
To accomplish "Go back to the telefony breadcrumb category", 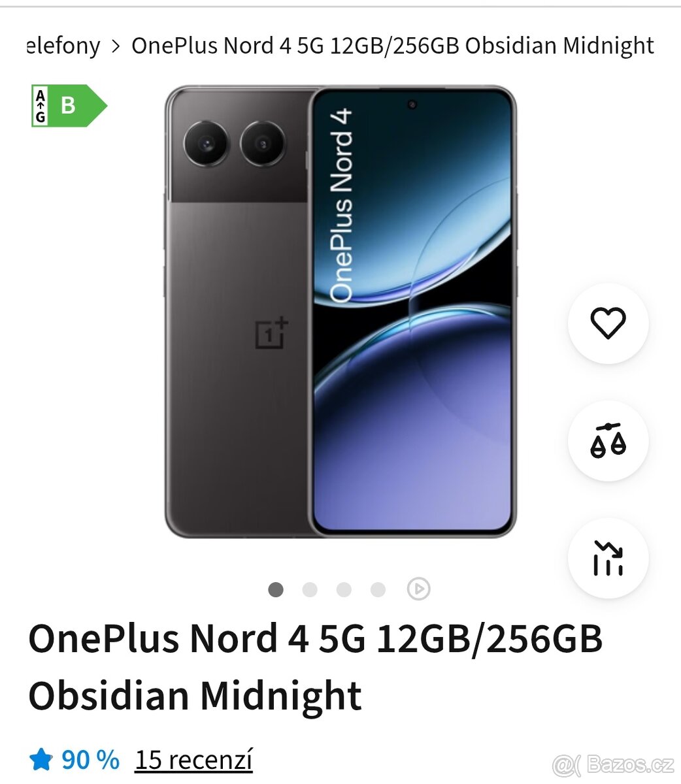I will click(x=63, y=46).
